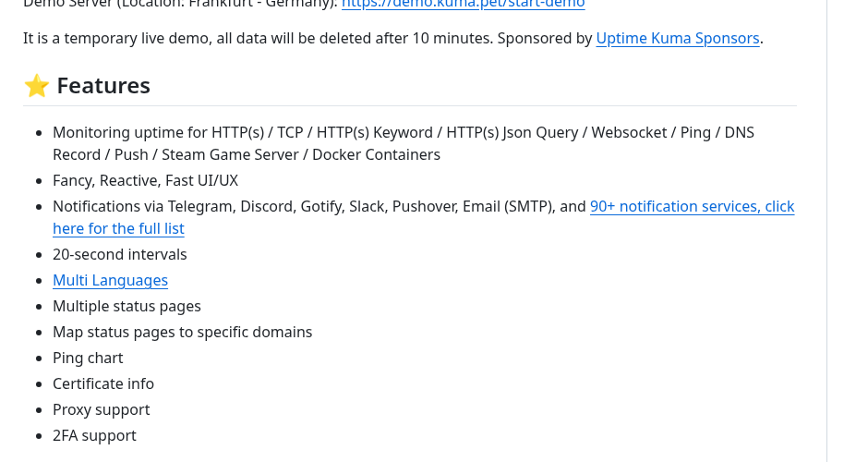Click the '2FA support' list item
868x462 pixels.
coord(94,436)
